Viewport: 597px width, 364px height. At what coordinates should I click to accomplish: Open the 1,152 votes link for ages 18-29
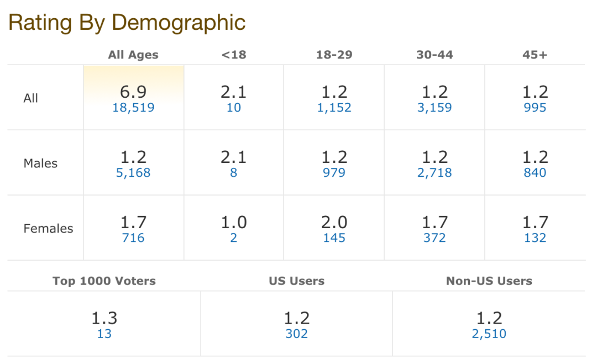(x=334, y=108)
